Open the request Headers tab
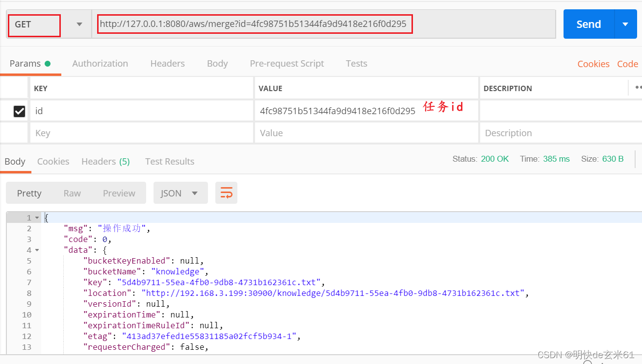 (168, 64)
